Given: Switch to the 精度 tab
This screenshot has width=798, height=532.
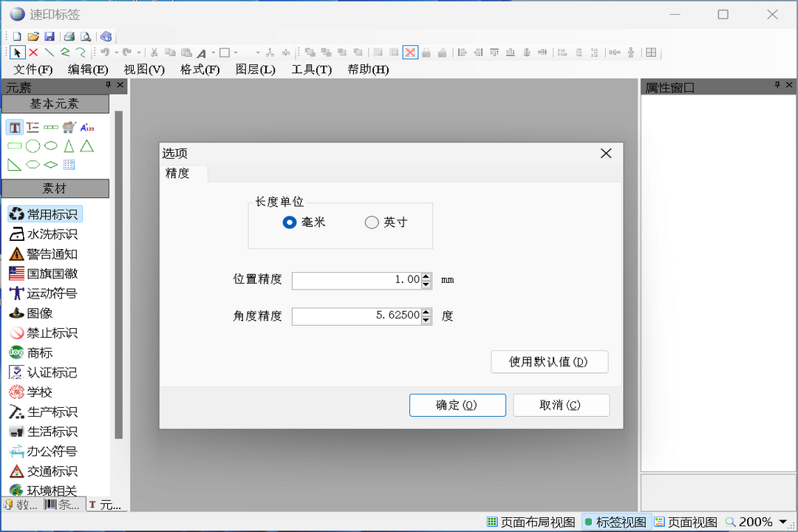Looking at the screenshot, I should [178, 174].
